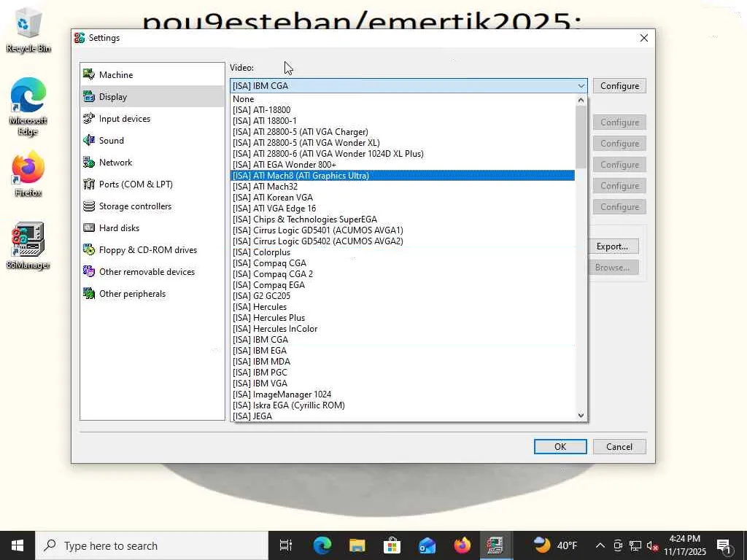This screenshot has height=560, width=747.
Task: Choose [ISA] ATI-18800 video card
Action: (403, 110)
